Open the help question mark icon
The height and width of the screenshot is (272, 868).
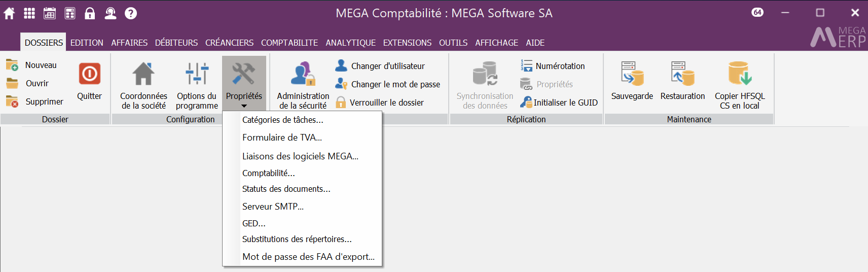[131, 13]
